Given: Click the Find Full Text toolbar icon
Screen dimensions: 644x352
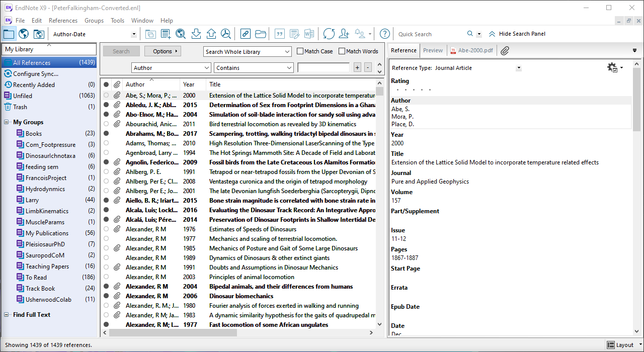Looking at the screenshot, I should pyautogui.click(x=226, y=34).
